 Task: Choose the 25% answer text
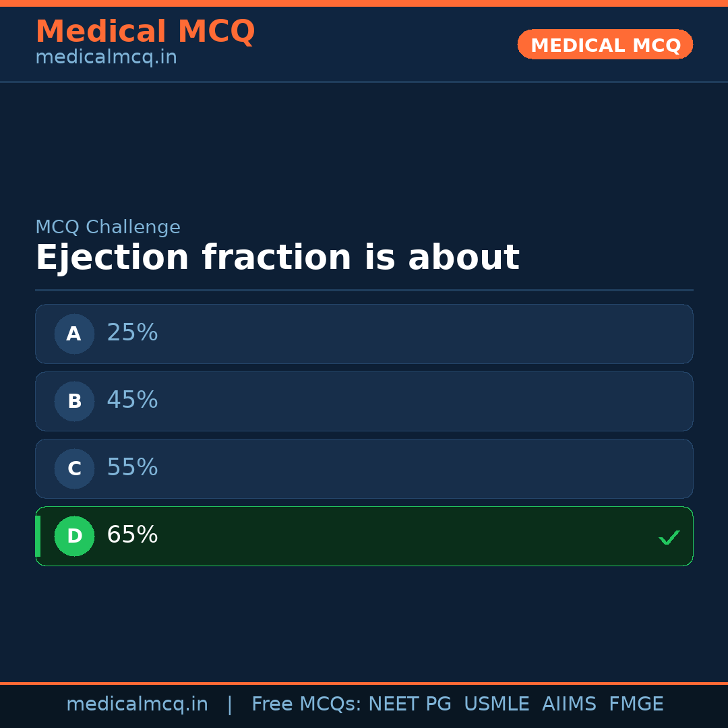tap(132, 333)
